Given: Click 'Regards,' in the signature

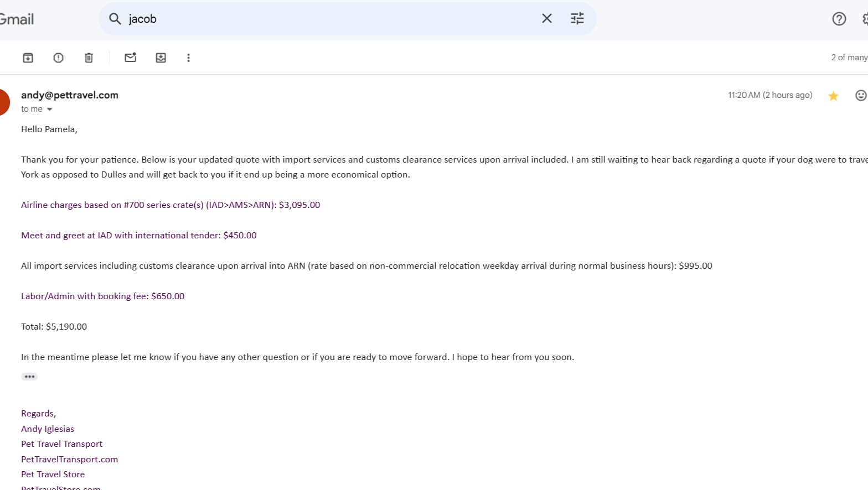Looking at the screenshot, I should (x=39, y=414).
